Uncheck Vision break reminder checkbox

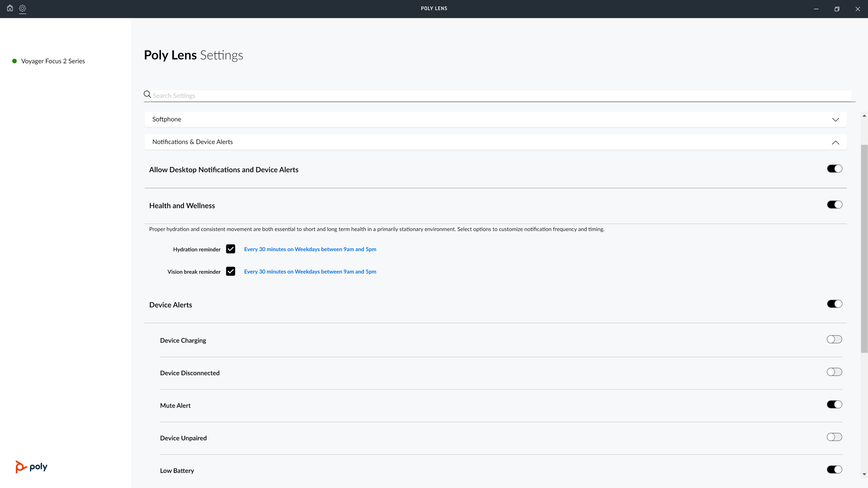(x=231, y=271)
